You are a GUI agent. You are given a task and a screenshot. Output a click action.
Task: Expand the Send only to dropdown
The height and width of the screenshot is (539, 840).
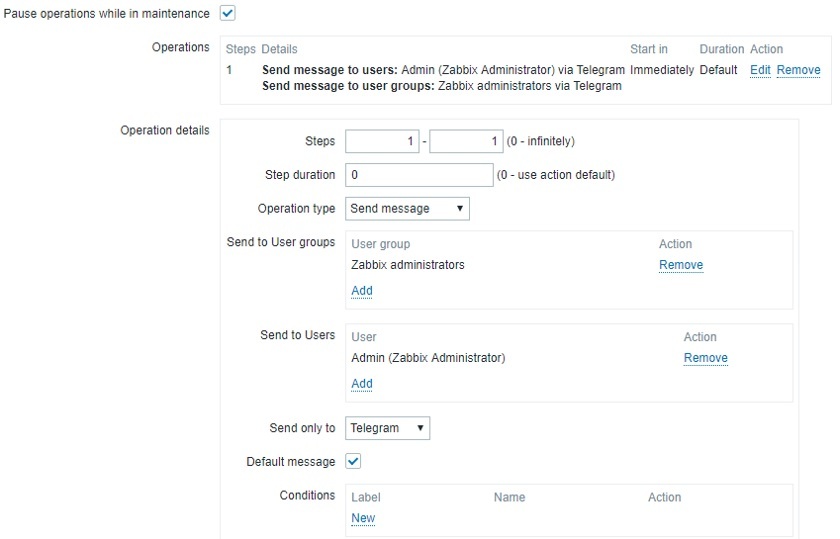[387, 428]
